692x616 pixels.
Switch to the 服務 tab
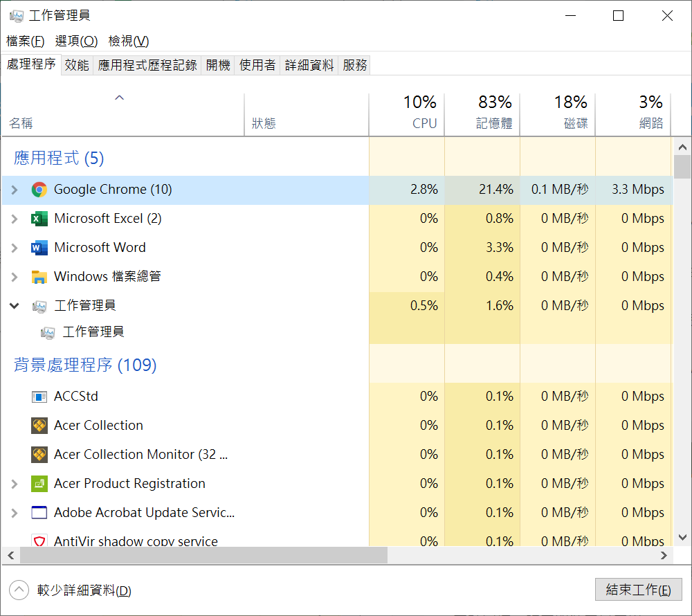pos(354,65)
